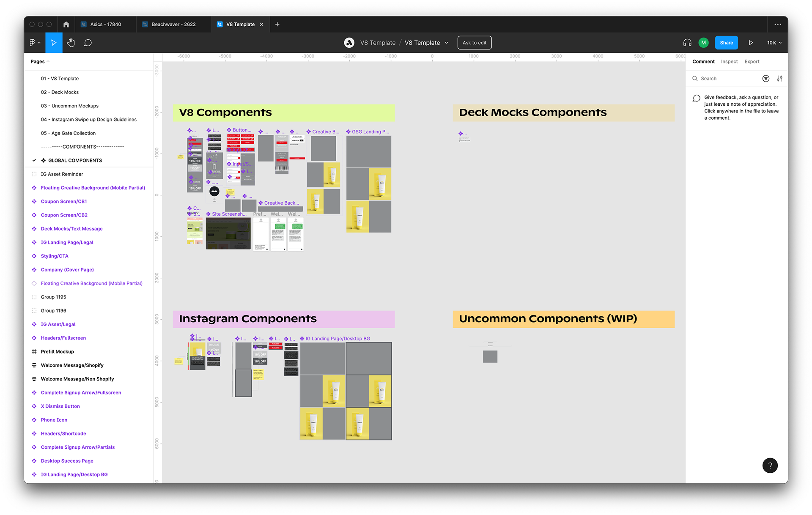
Task: Switch to the Inspect tab
Action: (x=729, y=62)
